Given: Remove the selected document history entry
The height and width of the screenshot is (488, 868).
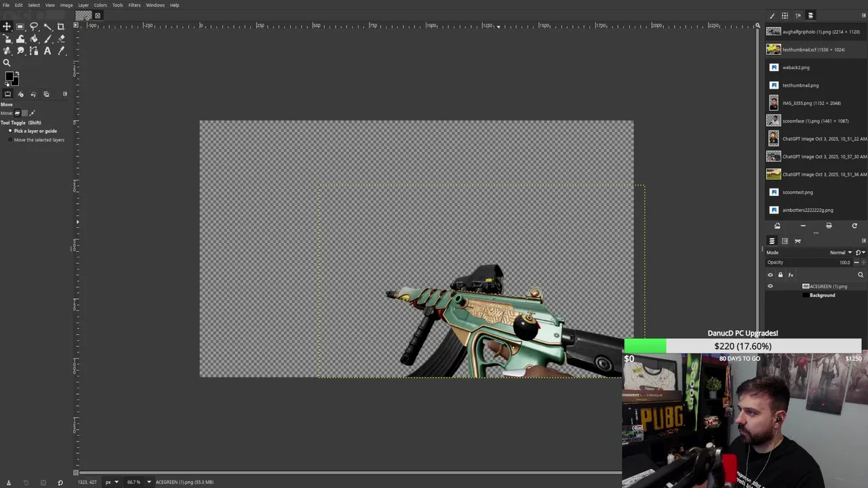Looking at the screenshot, I should pyautogui.click(x=803, y=226).
